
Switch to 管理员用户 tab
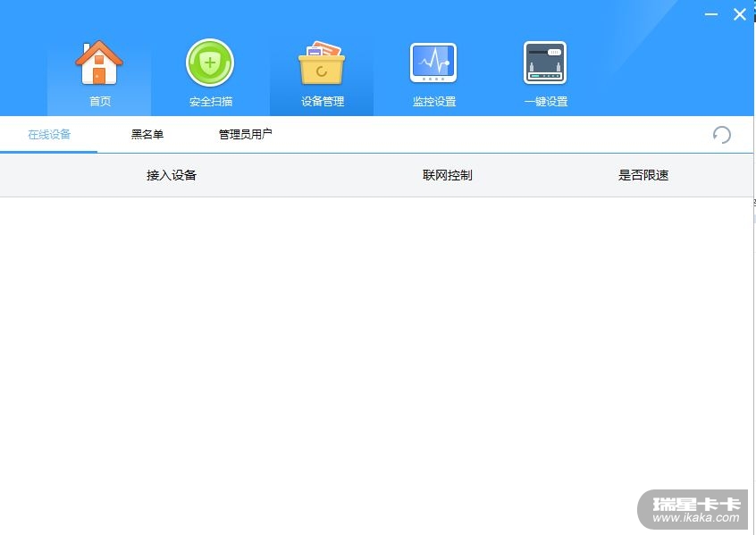tap(246, 135)
